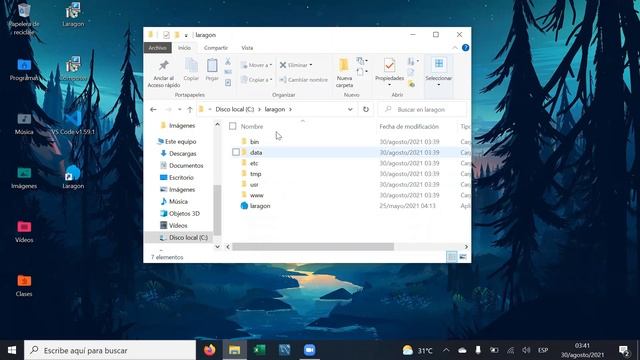
Task: Click Cambiar nombre button
Action: tap(304, 80)
